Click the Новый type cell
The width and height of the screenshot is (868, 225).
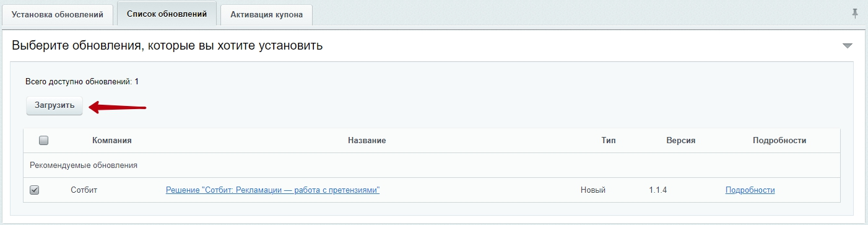(x=593, y=190)
